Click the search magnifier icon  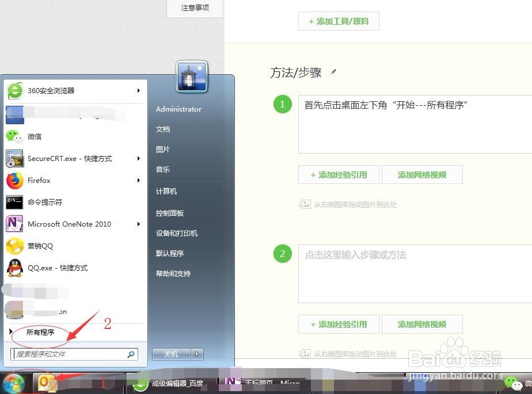click(131, 354)
